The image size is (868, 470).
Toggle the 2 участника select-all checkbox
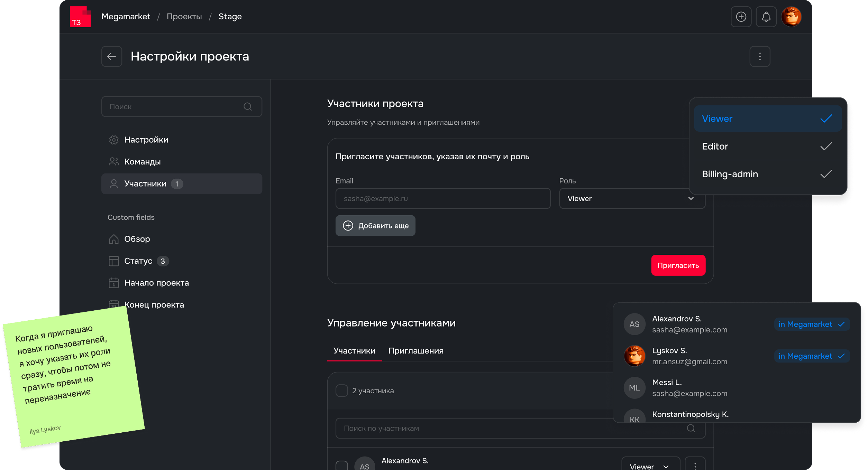[341, 391]
